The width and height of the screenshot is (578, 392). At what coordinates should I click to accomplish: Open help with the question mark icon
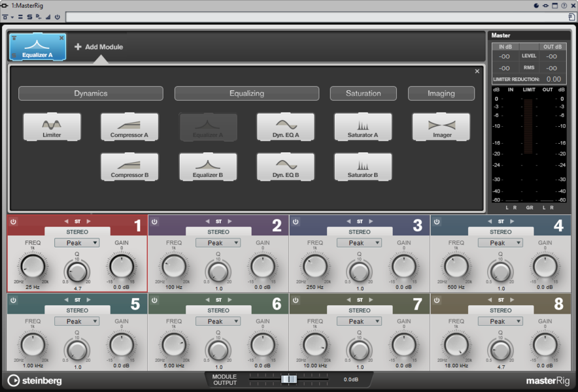[564, 5]
